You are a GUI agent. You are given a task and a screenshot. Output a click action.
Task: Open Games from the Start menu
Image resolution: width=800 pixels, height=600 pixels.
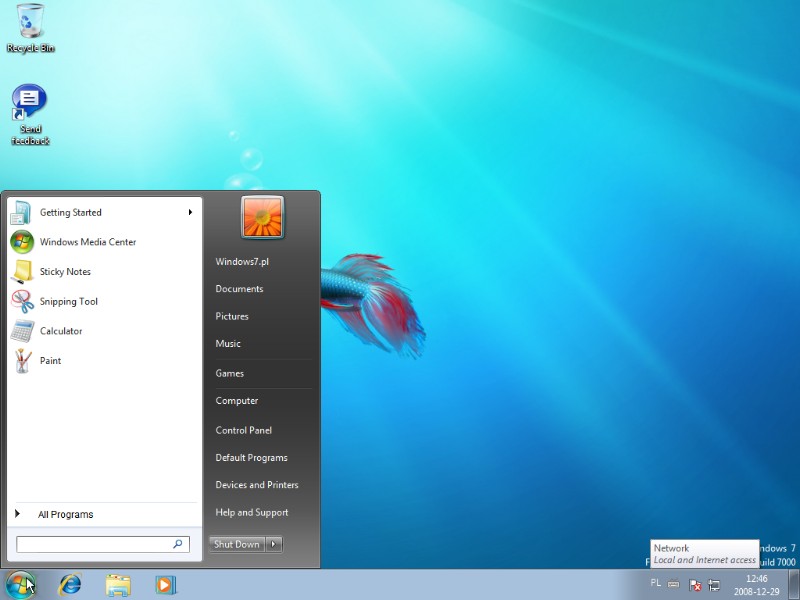click(x=230, y=373)
